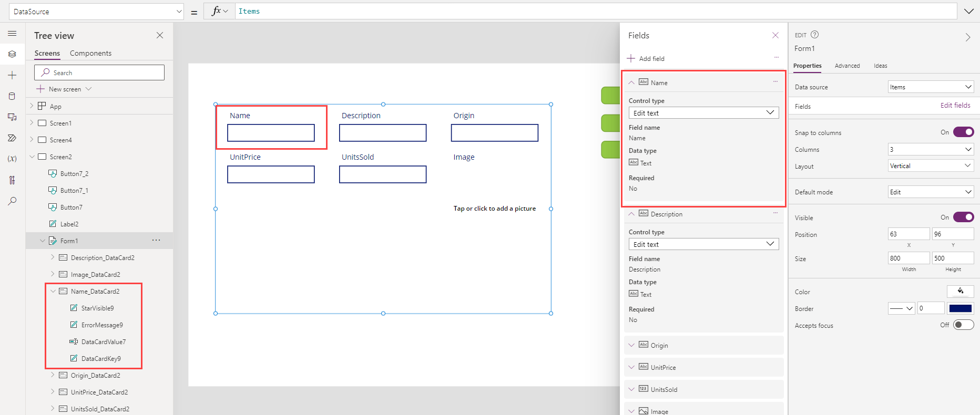980x415 pixels.
Task: Open the Layout Vertical dropdown
Action: pyautogui.click(x=931, y=165)
